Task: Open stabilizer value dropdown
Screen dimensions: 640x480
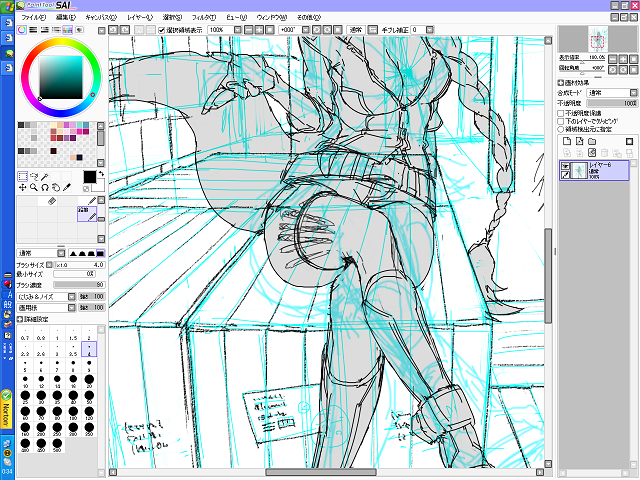Action: click(x=429, y=30)
